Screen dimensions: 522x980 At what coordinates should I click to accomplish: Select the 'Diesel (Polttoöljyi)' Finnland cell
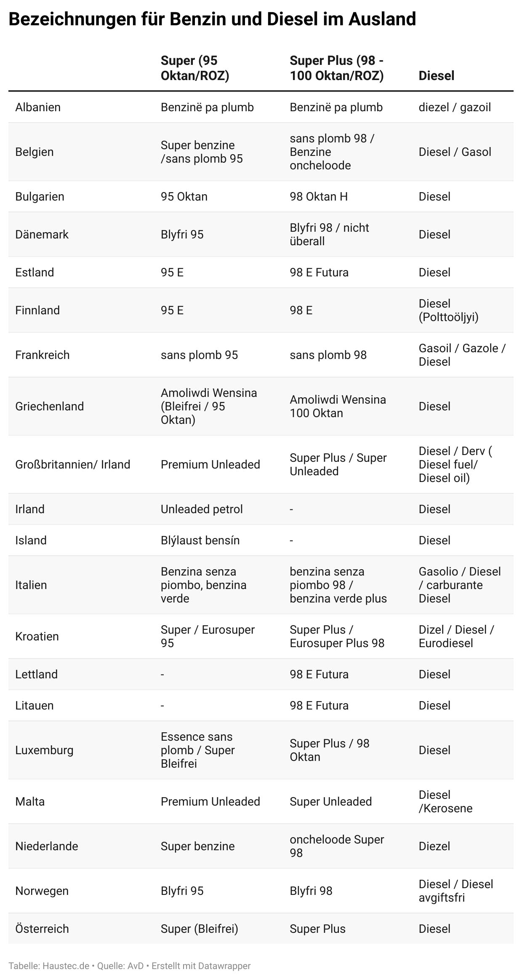click(449, 311)
